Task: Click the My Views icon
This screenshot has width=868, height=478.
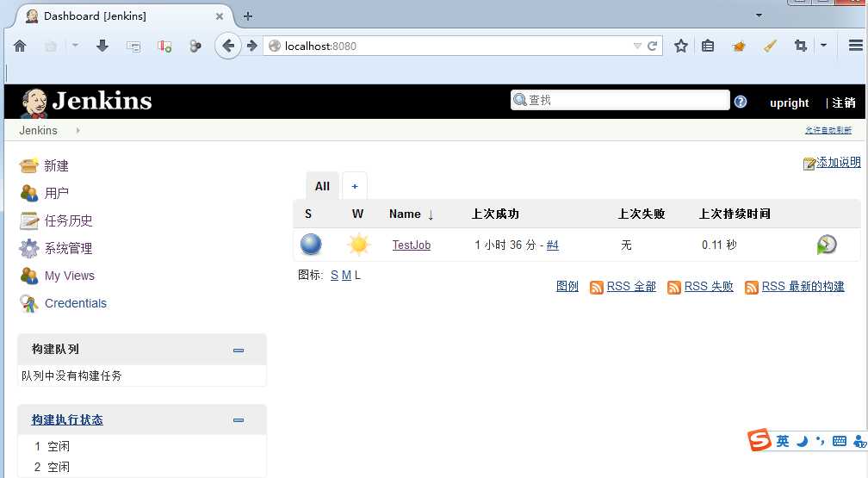Action: tap(28, 276)
